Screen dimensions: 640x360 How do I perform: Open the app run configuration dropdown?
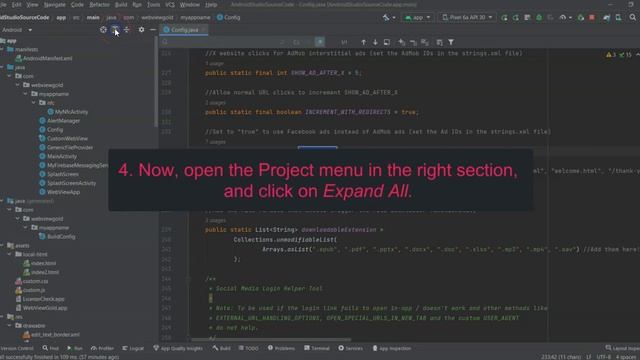point(418,18)
